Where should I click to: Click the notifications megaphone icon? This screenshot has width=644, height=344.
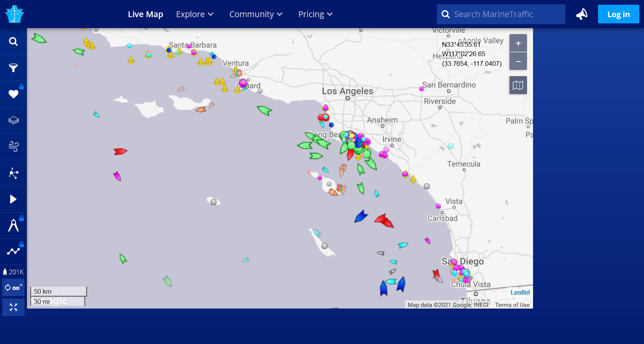[x=582, y=14]
